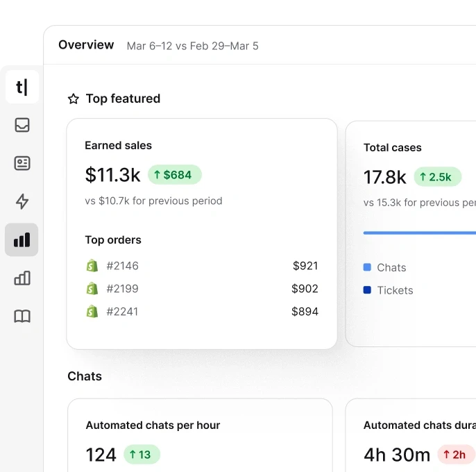Select the Chats legend label
Image resolution: width=476 pixels, height=472 pixels.
point(391,268)
